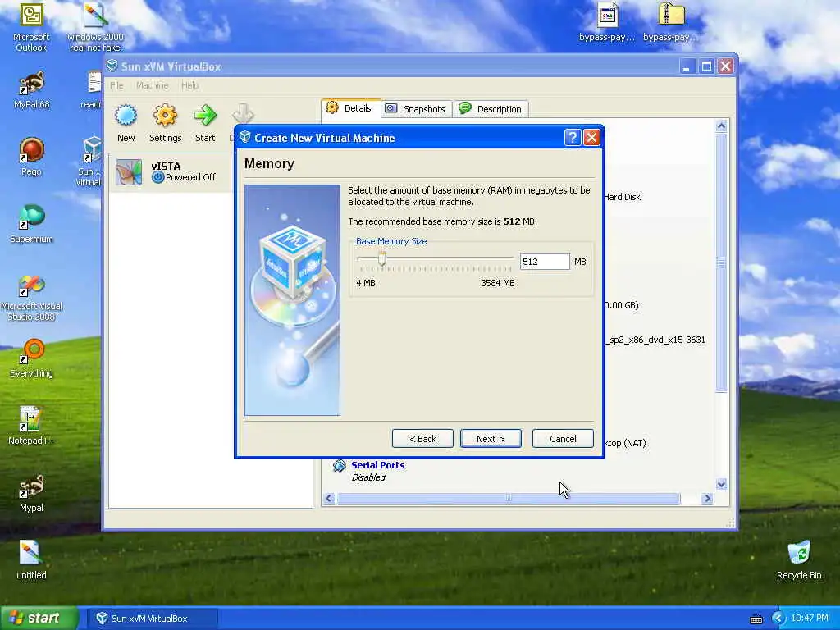Cancel the new virtual machine wizard
This screenshot has height=630, width=840.
click(x=563, y=439)
